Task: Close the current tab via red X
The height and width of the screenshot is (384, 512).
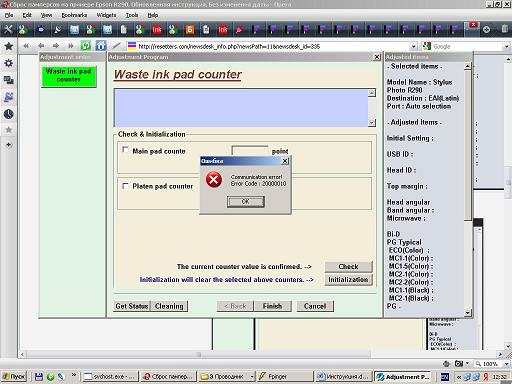Action: 473,25
